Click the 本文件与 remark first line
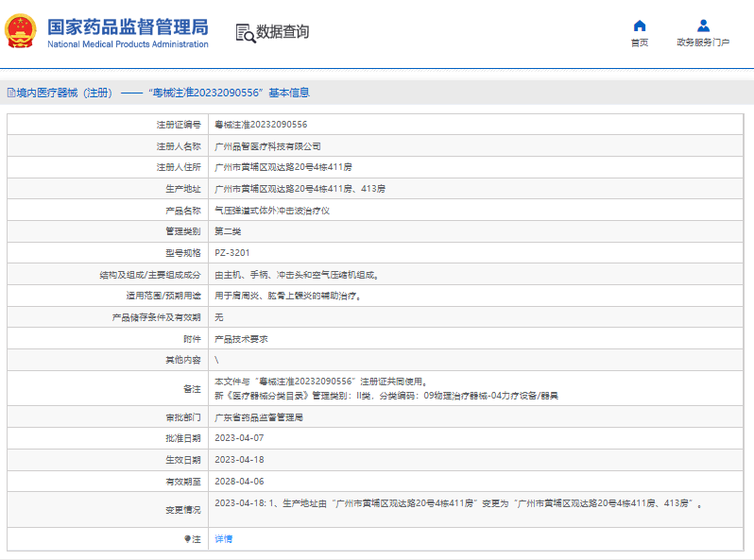754x560 pixels. 320,382
